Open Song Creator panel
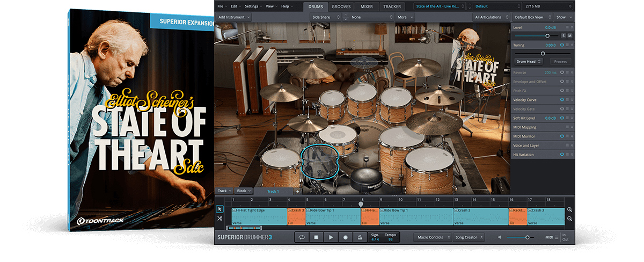The width and height of the screenshot is (644, 262). (470, 237)
